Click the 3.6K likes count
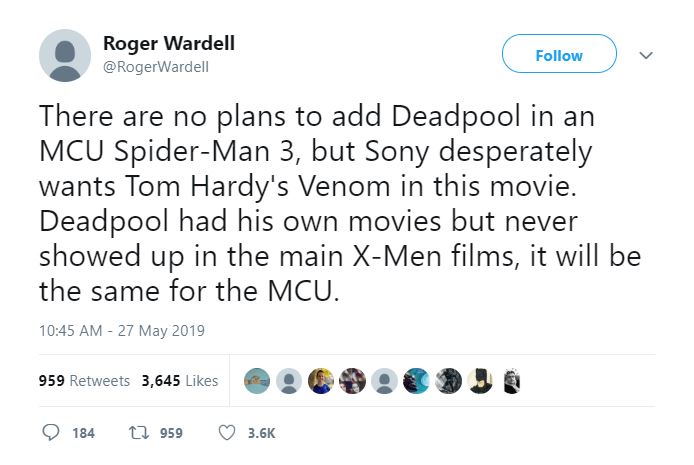Viewport: 694px width, 465px height. click(x=262, y=433)
